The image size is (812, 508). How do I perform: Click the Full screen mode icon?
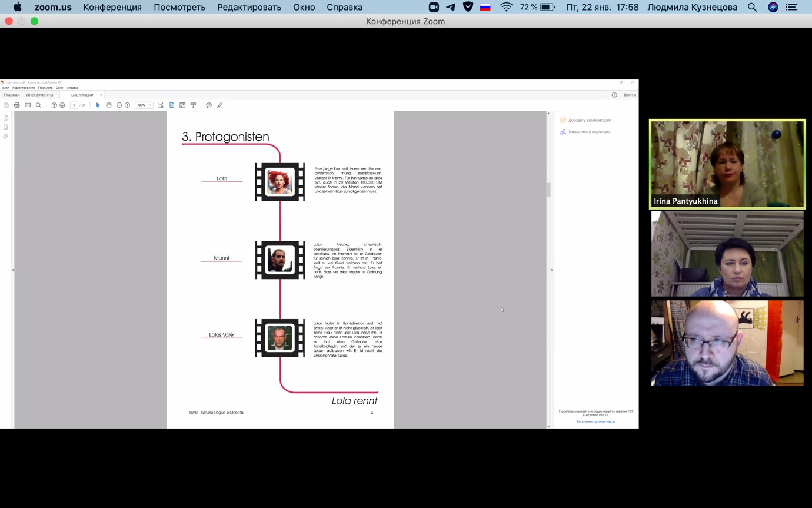tap(182, 105)
